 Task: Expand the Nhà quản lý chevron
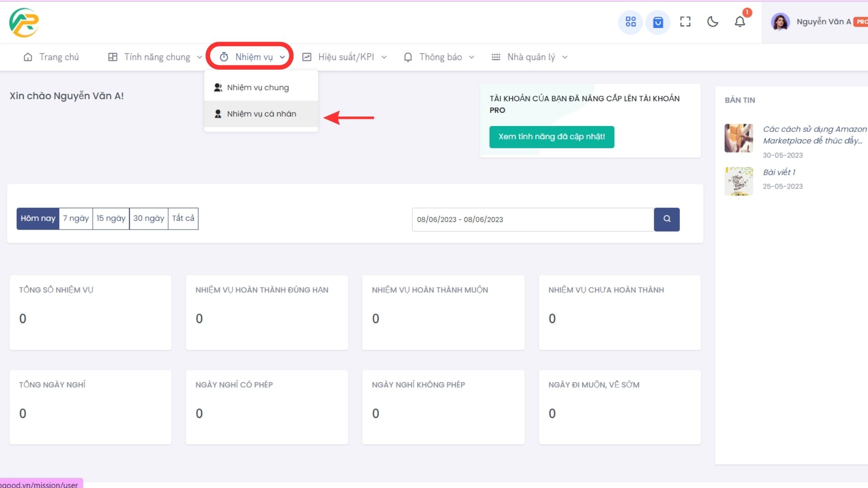565,57
